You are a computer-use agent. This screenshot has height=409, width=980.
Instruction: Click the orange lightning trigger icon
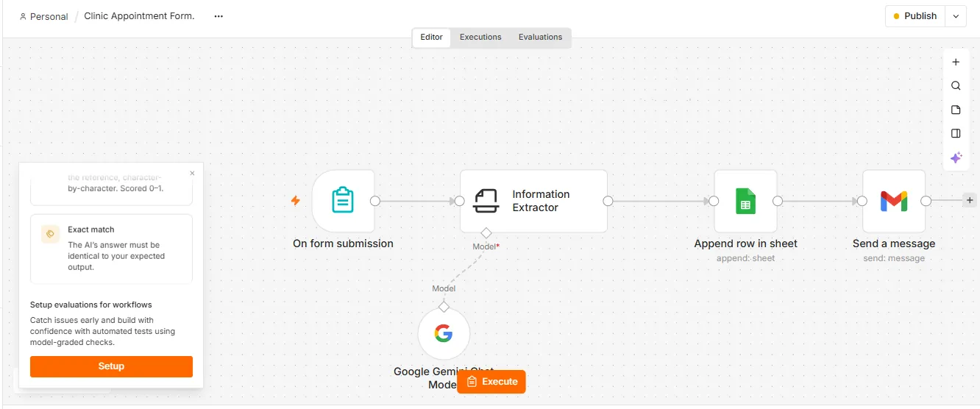296,200
